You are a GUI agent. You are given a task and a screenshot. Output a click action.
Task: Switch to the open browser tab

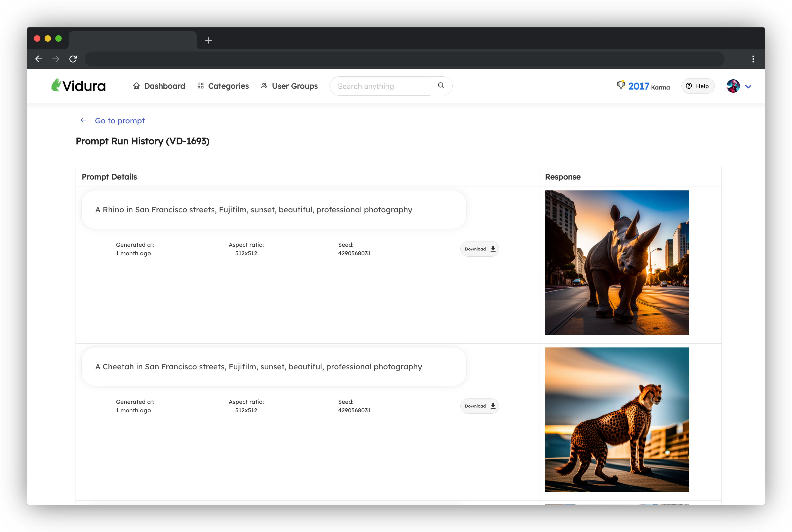coord(132,40)
